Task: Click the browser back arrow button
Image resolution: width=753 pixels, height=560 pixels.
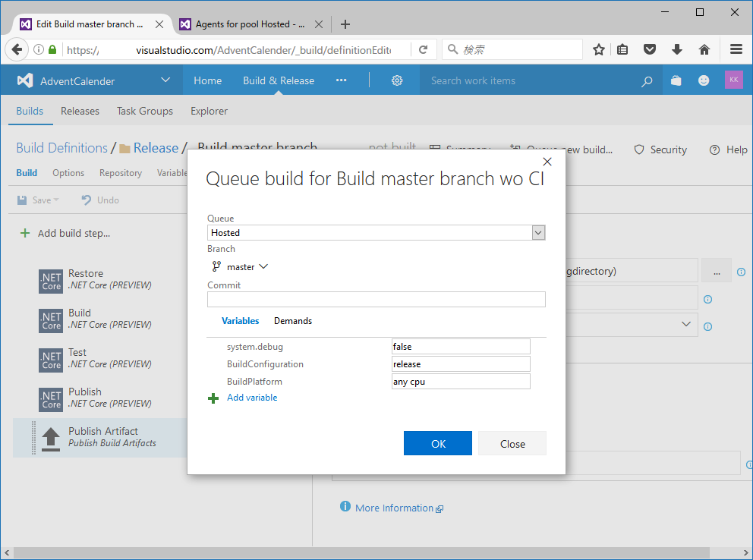Action: (17, 49)
